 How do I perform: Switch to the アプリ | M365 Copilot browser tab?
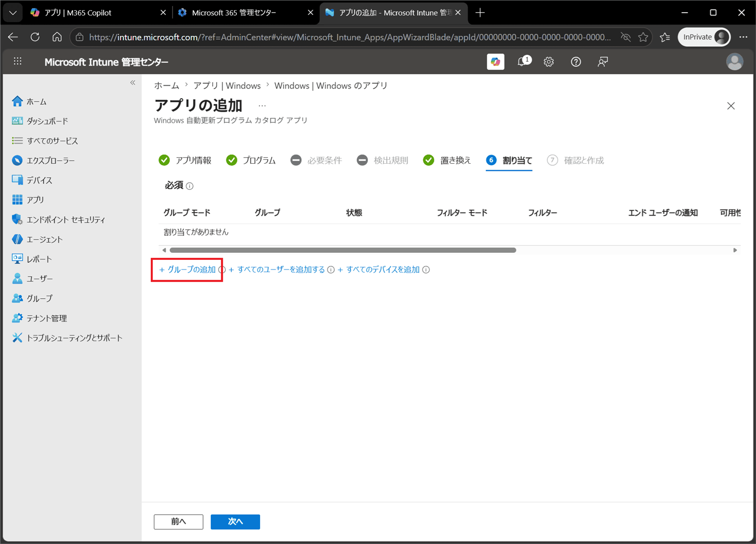click(98, 13)
